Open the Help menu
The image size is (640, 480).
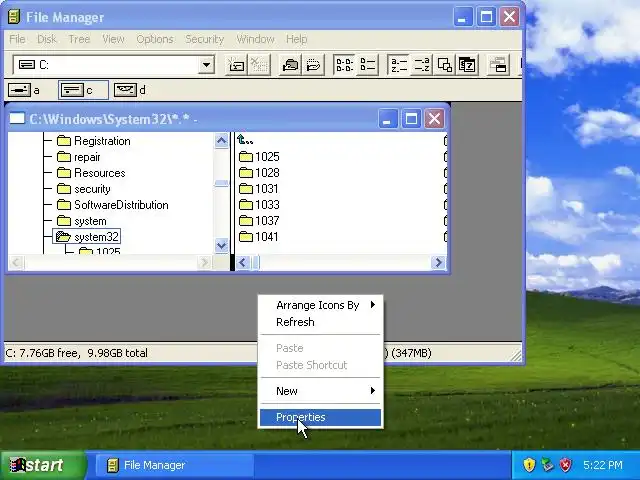coord(296,39)
